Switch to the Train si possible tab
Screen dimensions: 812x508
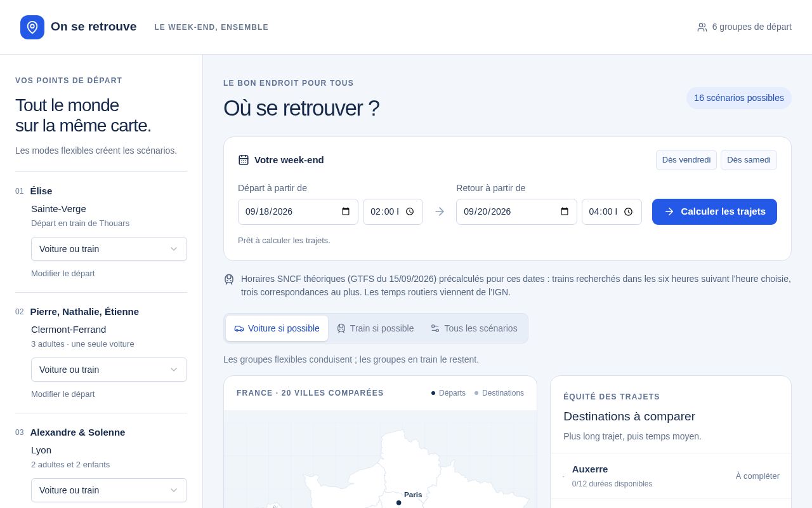pos(375,328)
